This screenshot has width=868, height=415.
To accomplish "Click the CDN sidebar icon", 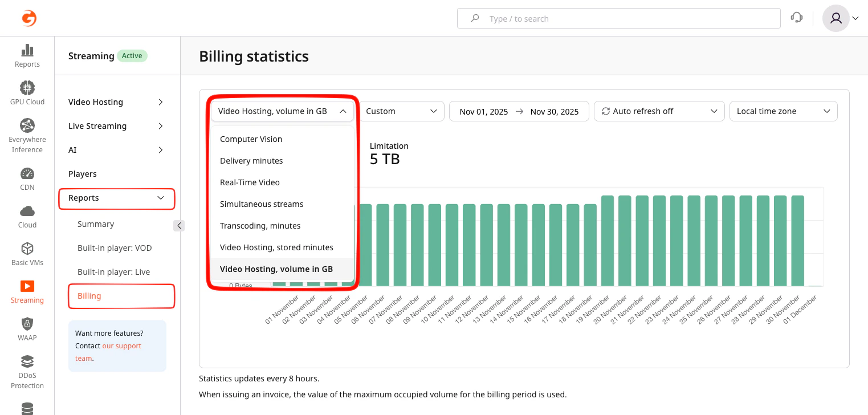I will (27, 178).
